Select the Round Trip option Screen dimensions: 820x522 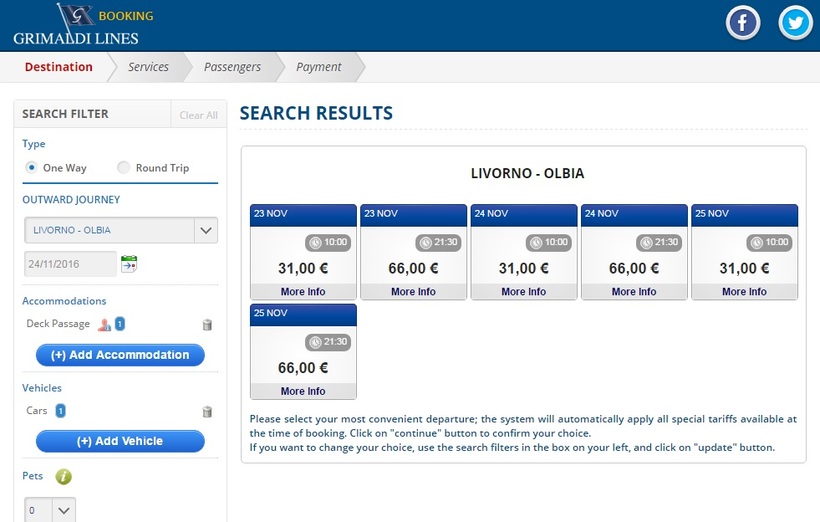[x=124, y=168]
